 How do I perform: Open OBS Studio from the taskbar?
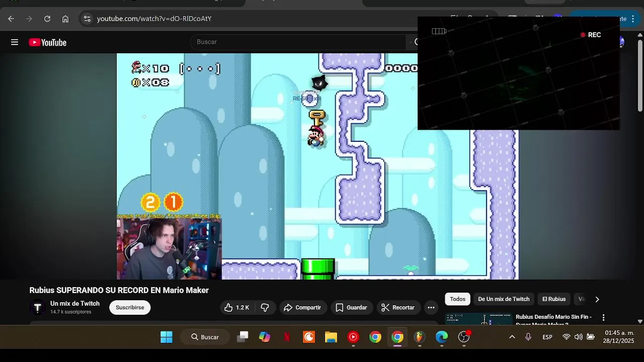pyautogui.click(x=464, y=337)
